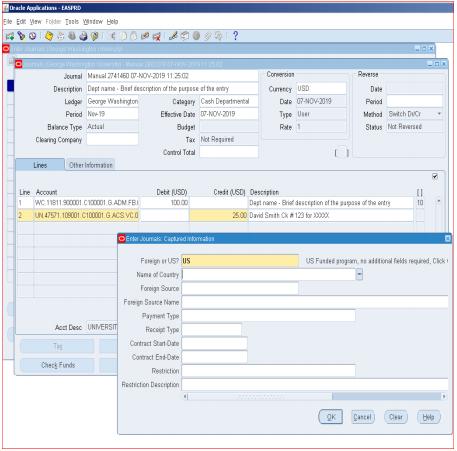Image resolution: width=457 pixels, height=451 pixels.
Task: Confirm Captured Information with OK
Action: point(331,417)
